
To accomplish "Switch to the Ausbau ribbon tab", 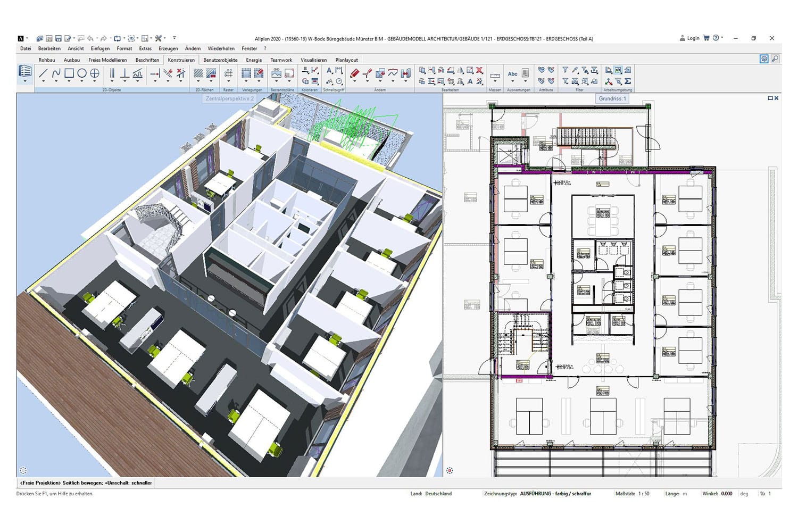I will [72, 60].
